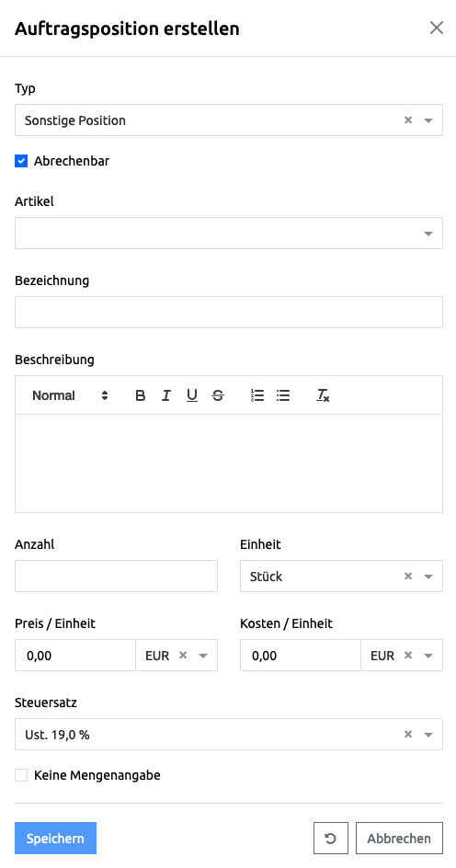Clear text formatting in the editor
Screen dimensions: 456x868
tap(324, 395)
